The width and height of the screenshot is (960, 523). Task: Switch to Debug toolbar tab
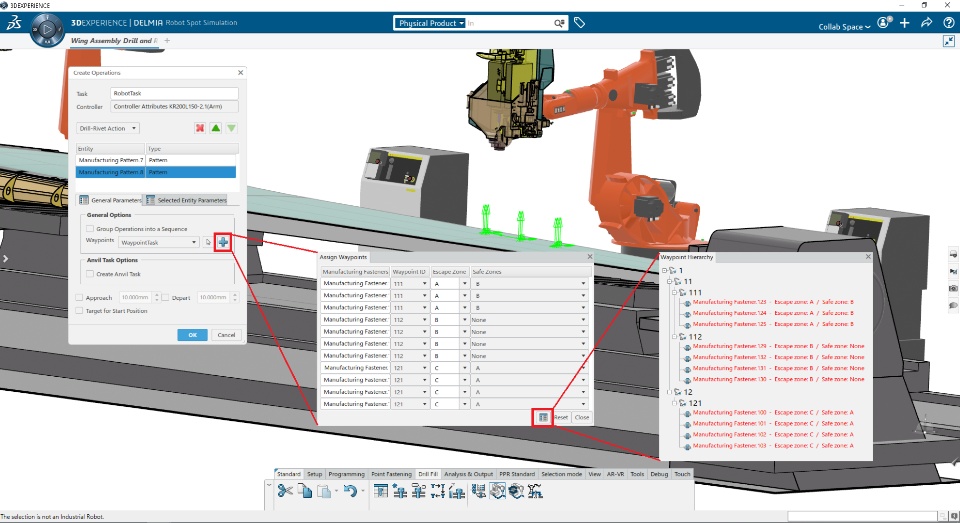click(659, 474)
